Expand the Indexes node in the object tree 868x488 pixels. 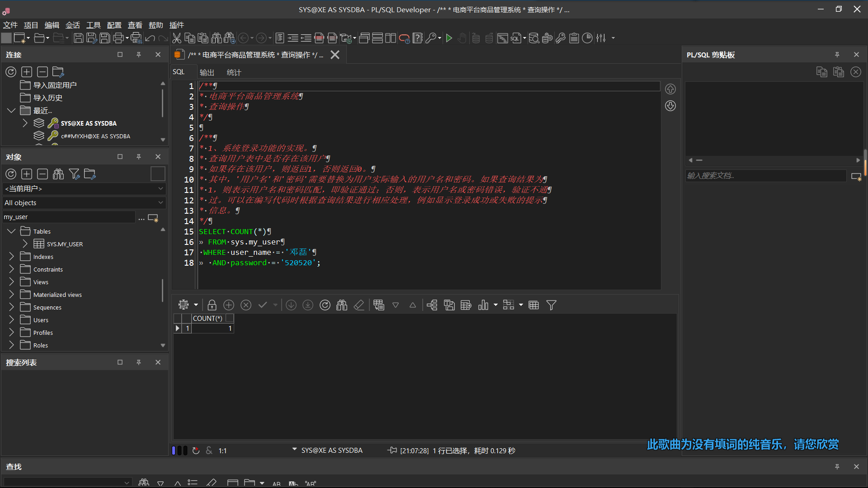(11, 256)
